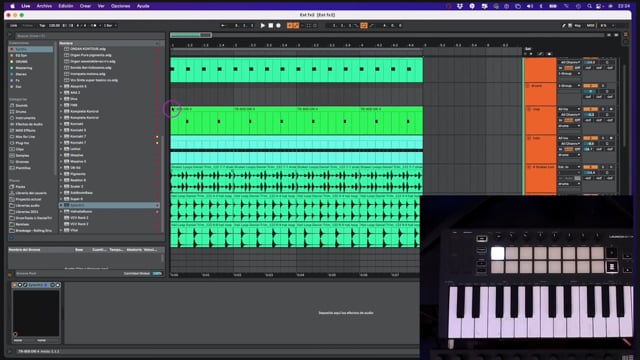640x360 pixels.
Task: Open the Crear menu
Action: (85, 6)
